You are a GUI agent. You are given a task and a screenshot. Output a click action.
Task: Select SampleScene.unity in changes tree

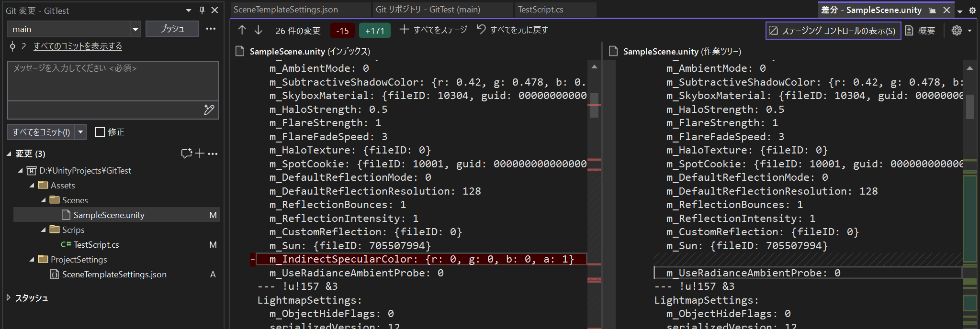[x=116, y=215]
